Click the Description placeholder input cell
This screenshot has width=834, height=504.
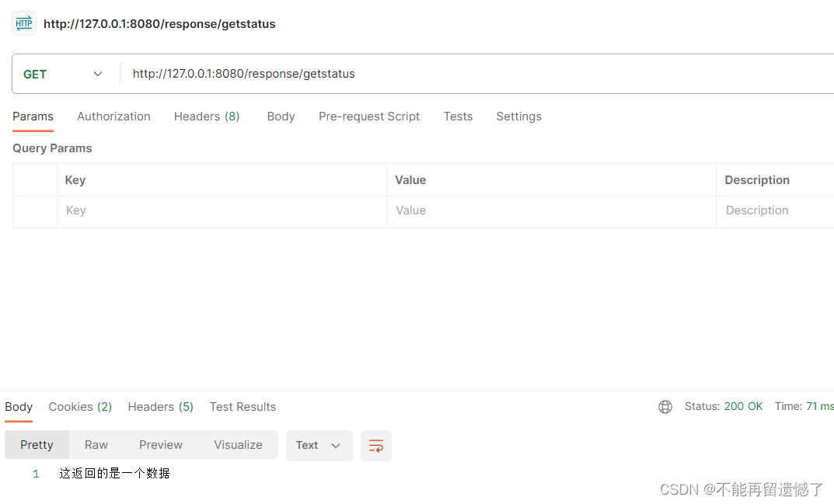coord(775,210)
